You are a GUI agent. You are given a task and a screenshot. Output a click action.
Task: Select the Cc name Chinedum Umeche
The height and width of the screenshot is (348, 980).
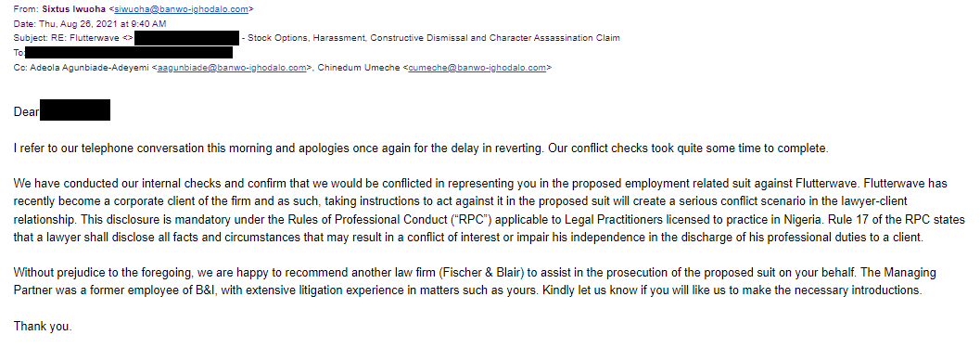point(360,68)
